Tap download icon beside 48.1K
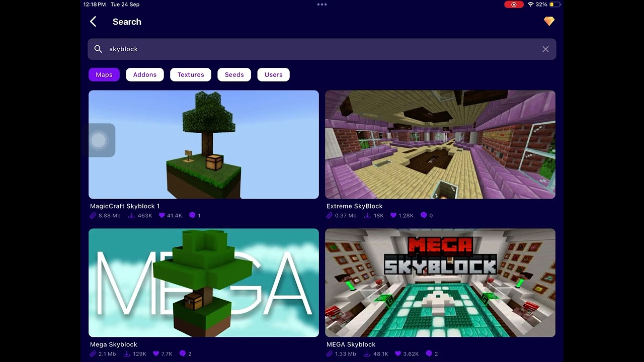Image resolution: width=644 pixels, height=362 pixels. (367, 353)
